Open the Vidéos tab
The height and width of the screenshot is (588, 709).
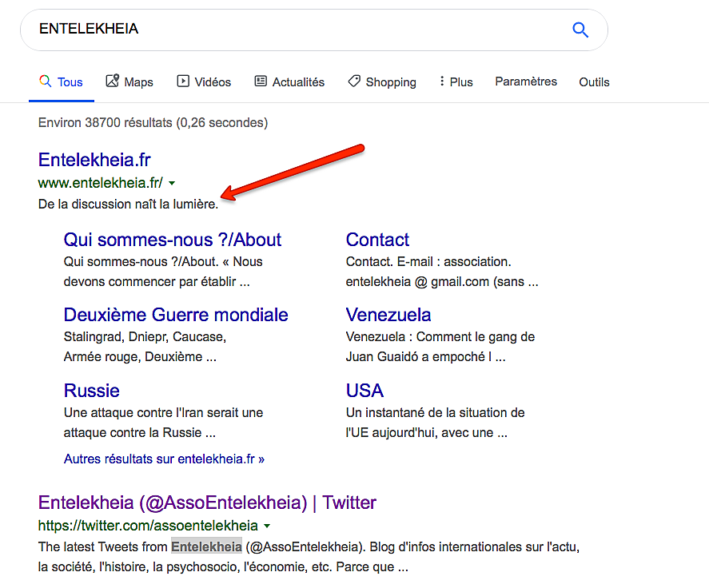click(x=204, y=81)
